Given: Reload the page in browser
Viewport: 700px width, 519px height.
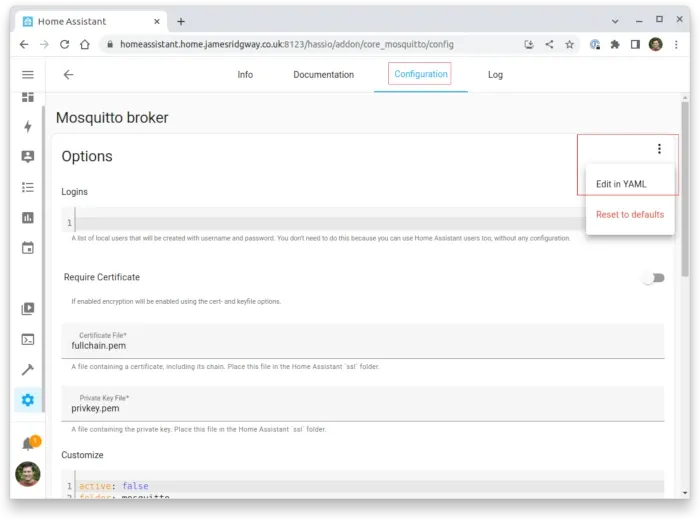Looking at the screenshot, I should pos(64,44).
